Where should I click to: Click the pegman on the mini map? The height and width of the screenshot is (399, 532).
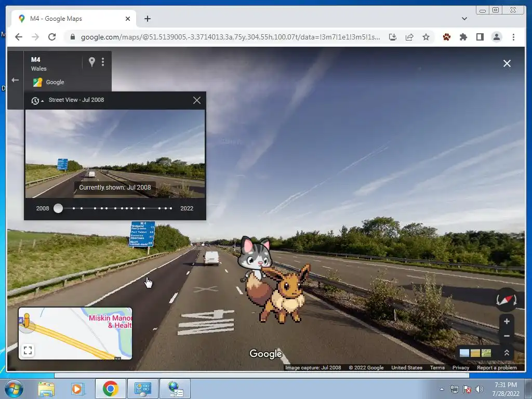point(26,321)
